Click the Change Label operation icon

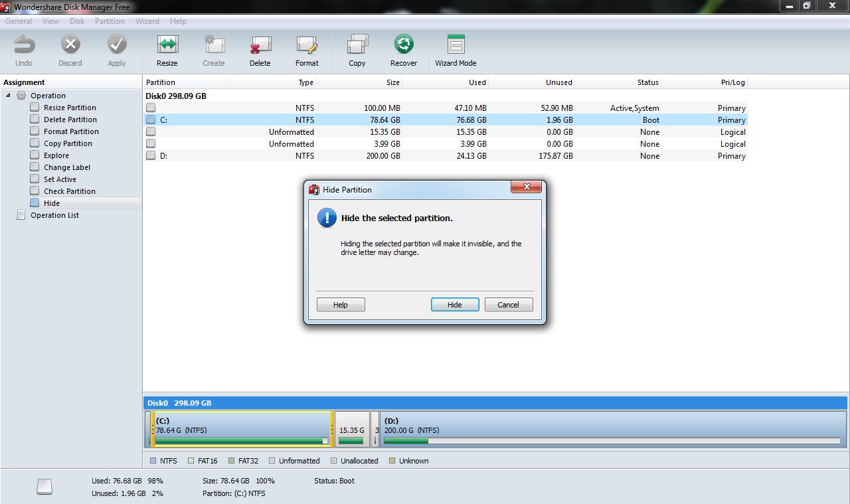[x=35, y=167]
